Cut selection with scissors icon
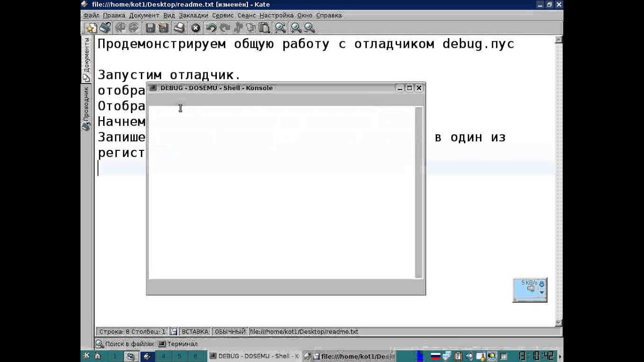This screenshot has width=644, height=362. (x=238, y=28)
